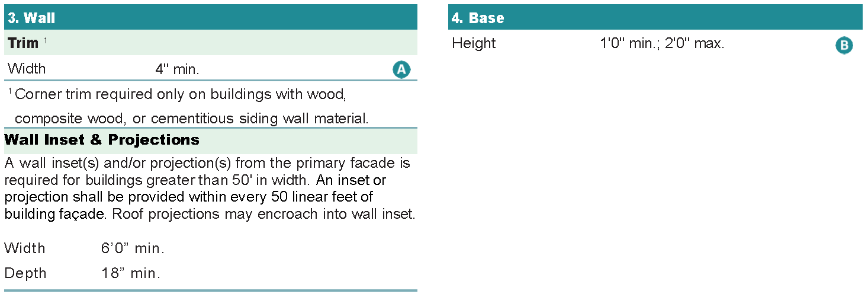Click the "Roof projections may encroach" sentence
The image size is (868, 300).
point(262,214)
